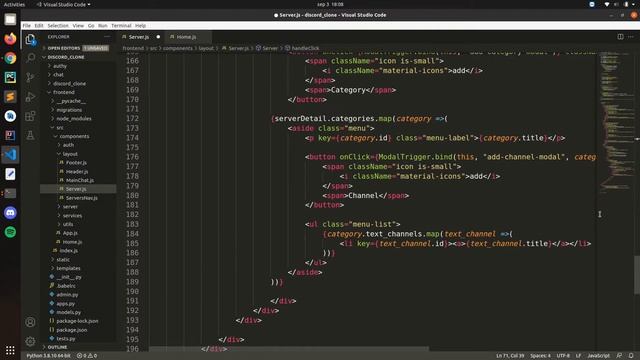Image resolution: width=640 pixels, height=360 pixels.
Task: Open Activities overview in top bar
Action: pos(14,4)
